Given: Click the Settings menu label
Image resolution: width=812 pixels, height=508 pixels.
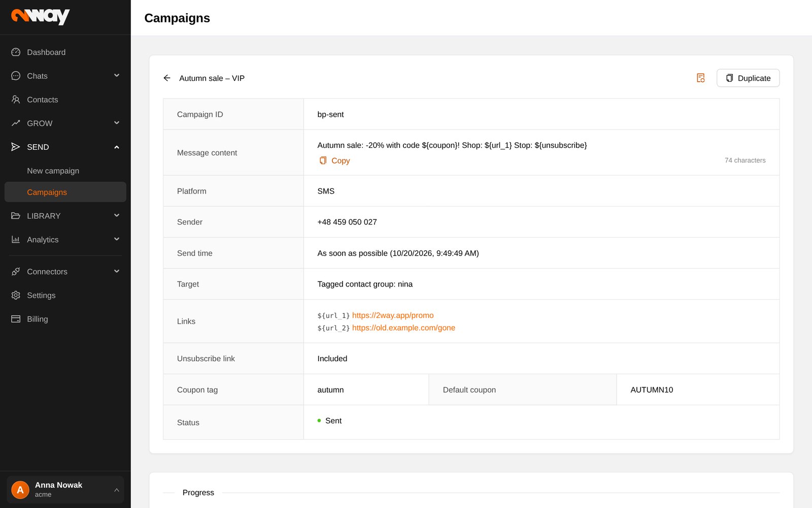Looking at the screenshot, I should [x=41, y=295].
